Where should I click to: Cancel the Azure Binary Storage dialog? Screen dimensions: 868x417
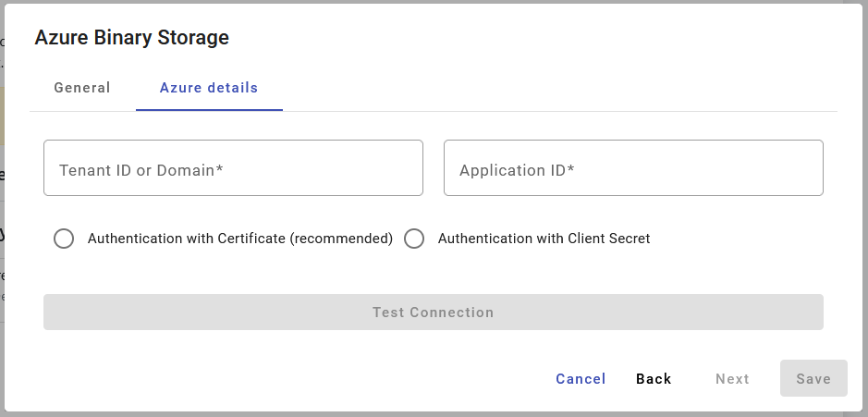(581, 379)
